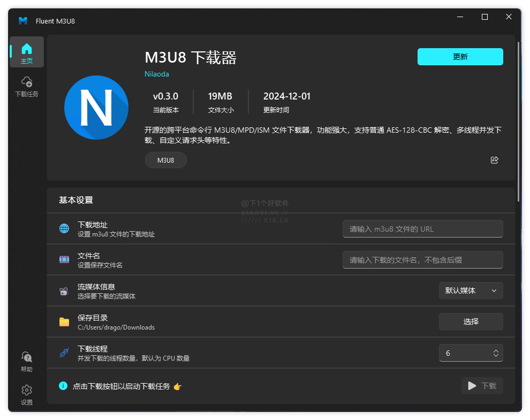Click the camera icon beside 流媒体信息
The width and height of the screenshot is (530, 420).
click(x=64, y=291)
